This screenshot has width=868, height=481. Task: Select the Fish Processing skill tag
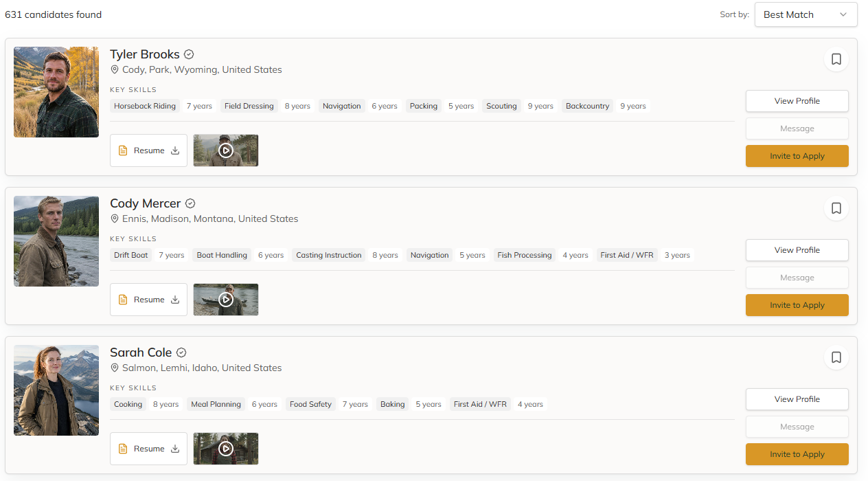(x=525, y=255)
